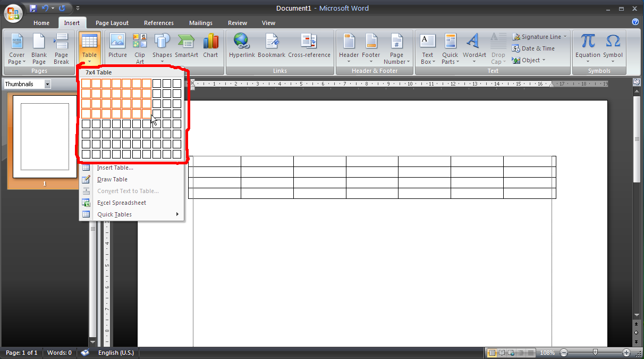Open the Quick Tables submenu
Screen dimensions: 644x359
(x=131, y=214)
